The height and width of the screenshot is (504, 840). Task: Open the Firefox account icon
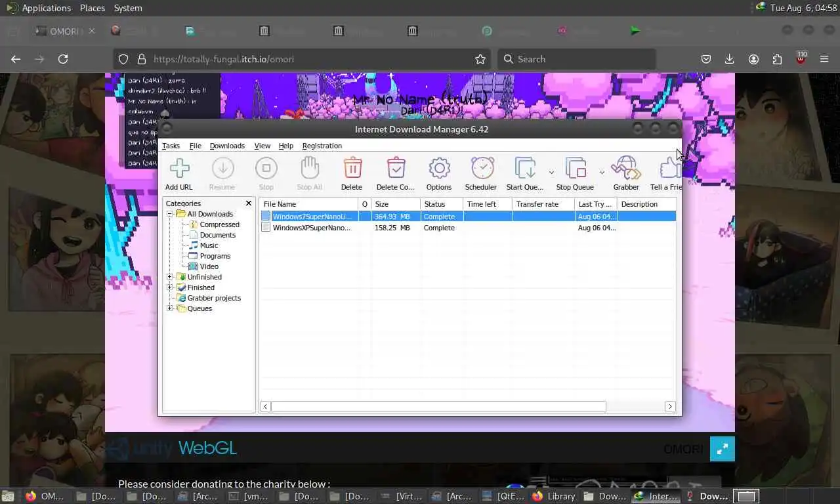[x=753, y=59]
